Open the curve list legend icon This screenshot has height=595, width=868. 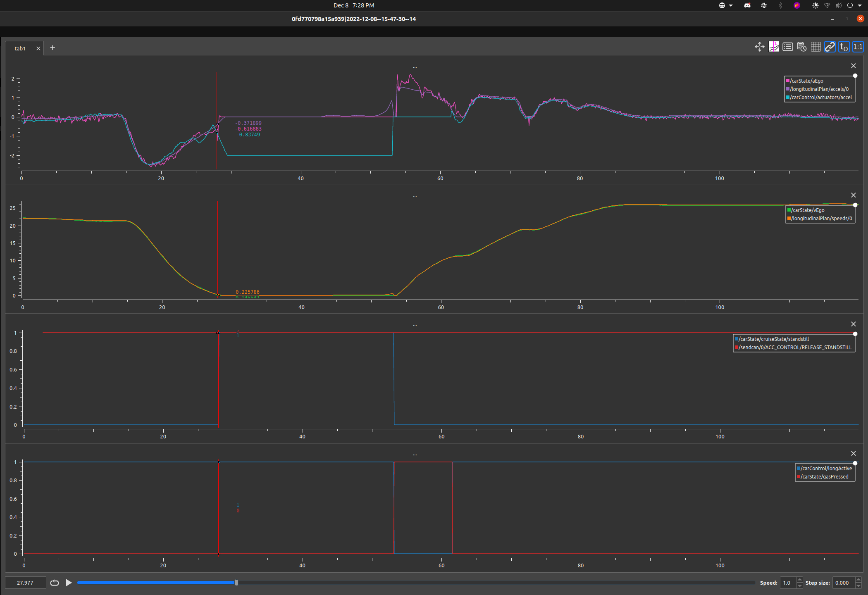[788, 47]
